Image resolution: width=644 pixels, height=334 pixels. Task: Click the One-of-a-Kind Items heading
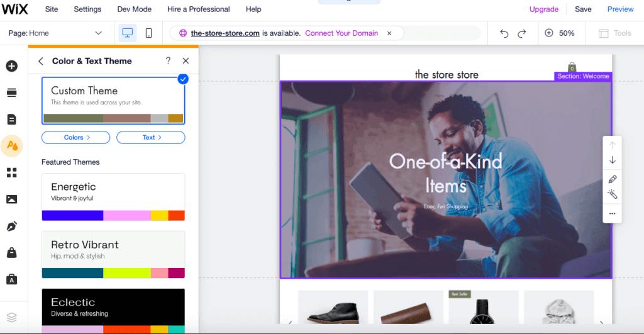pos(446,174)
